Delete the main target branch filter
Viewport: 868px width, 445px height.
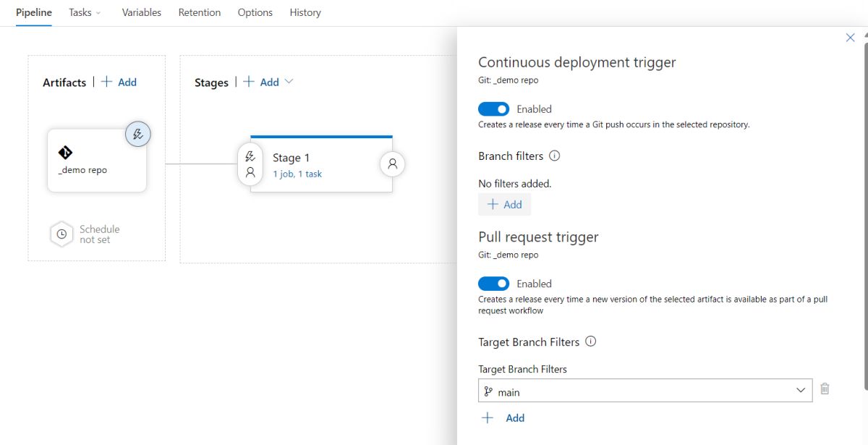[x=825, y=389]
